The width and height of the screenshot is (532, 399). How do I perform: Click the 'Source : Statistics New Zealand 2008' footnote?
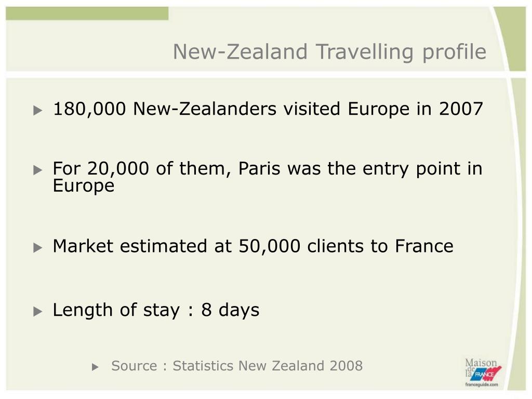point(237,366)
